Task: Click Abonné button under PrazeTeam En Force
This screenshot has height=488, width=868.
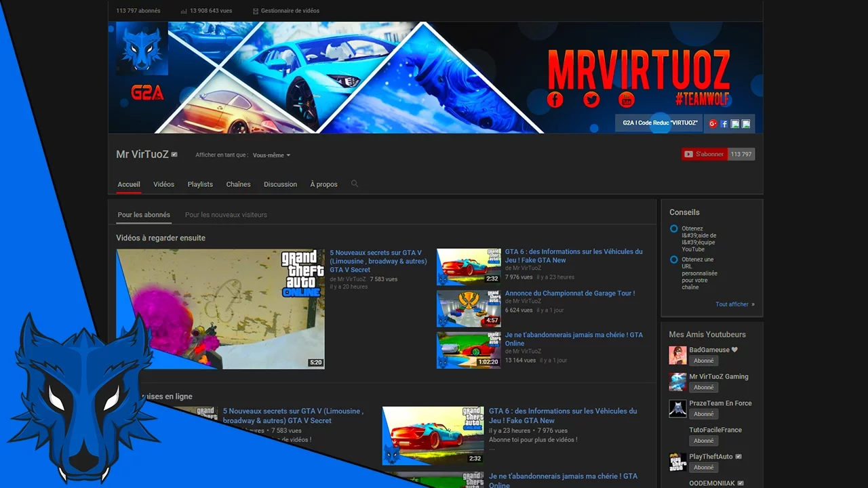Action: (703, 414)
